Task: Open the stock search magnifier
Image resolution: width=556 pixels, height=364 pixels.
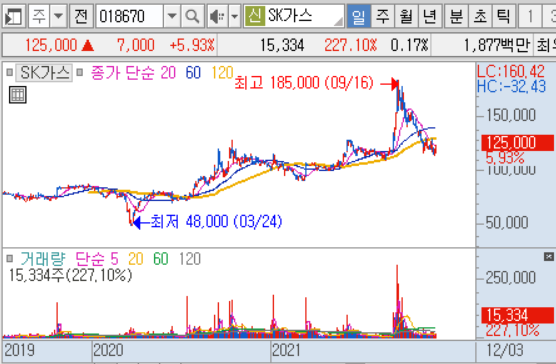Action: tap(192, 16)
